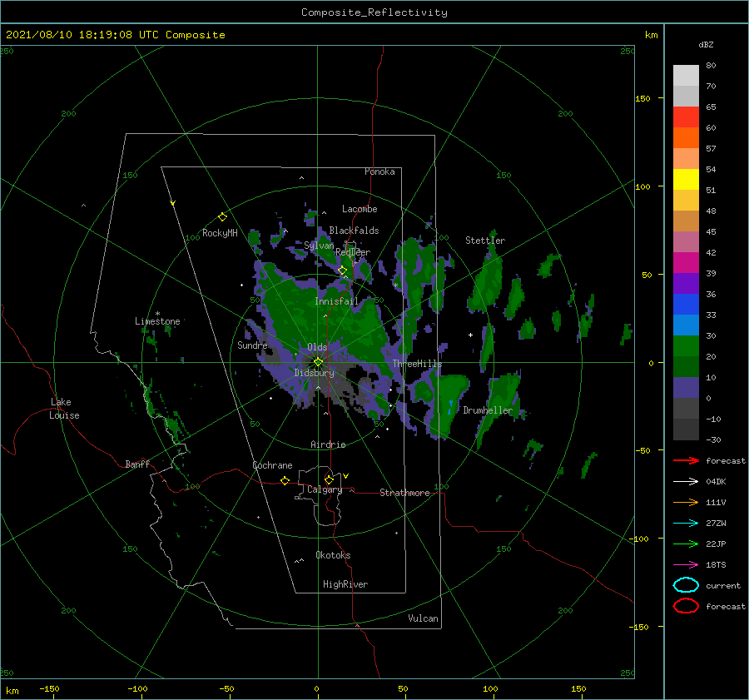Select the lightest grey swatch below 80
The image size is (749, 700).
click(686, 76)
